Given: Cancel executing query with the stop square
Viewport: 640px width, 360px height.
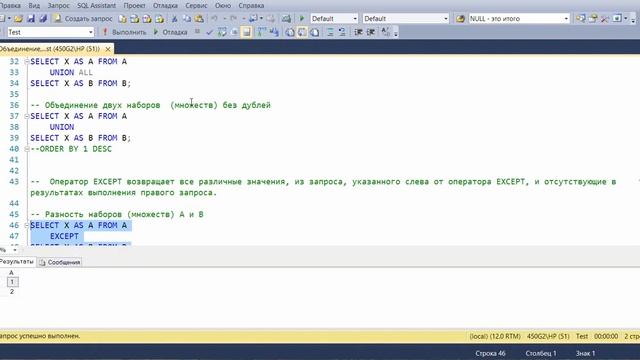Looking at the screenshot, I should pyautogui.click(x=198, y=32).
